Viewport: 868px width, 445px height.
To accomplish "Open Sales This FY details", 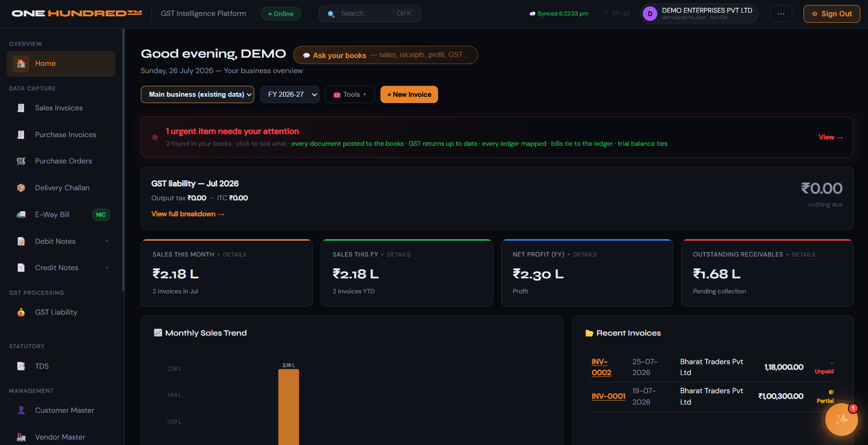I will click(x=399, y=255).
